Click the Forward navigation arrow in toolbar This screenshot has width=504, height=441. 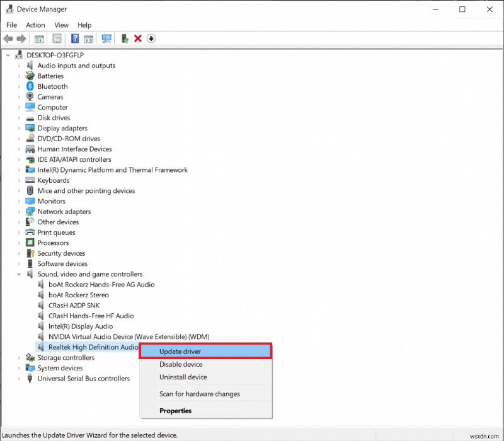(x=21, y=38)
